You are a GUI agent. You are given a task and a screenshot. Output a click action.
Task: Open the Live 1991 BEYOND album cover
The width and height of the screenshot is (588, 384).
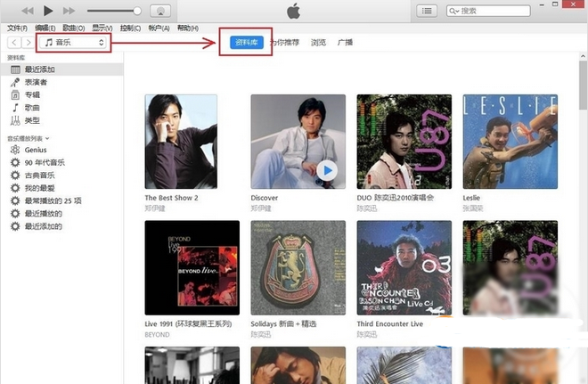(x=192, y=267)
